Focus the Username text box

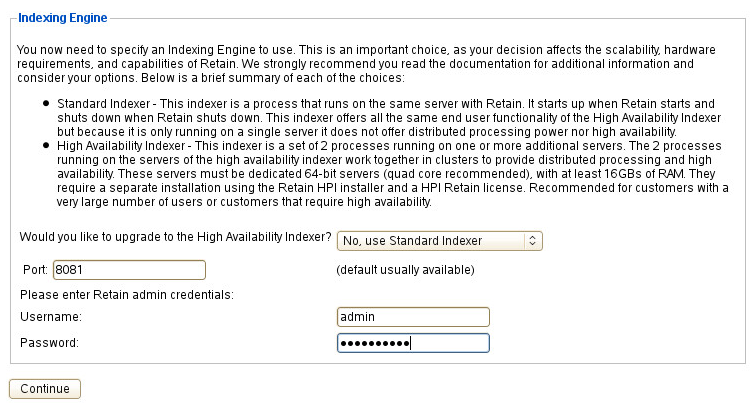(414, 317)
